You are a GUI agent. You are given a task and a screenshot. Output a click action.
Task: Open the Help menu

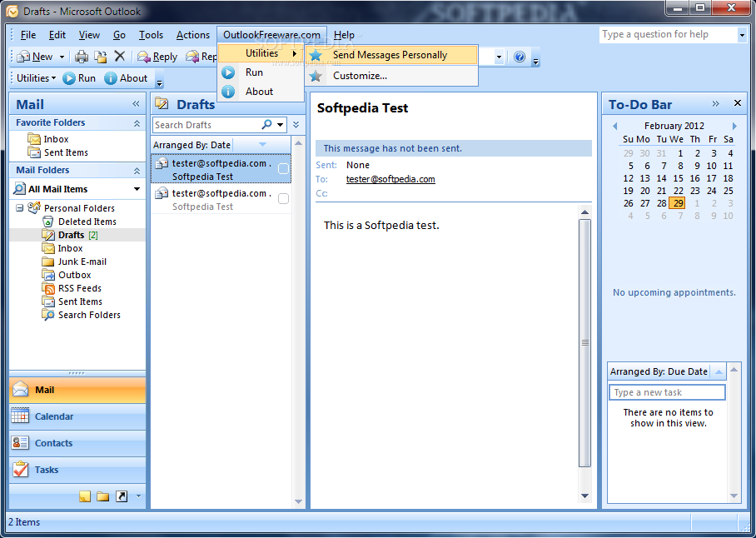point(344,35)
